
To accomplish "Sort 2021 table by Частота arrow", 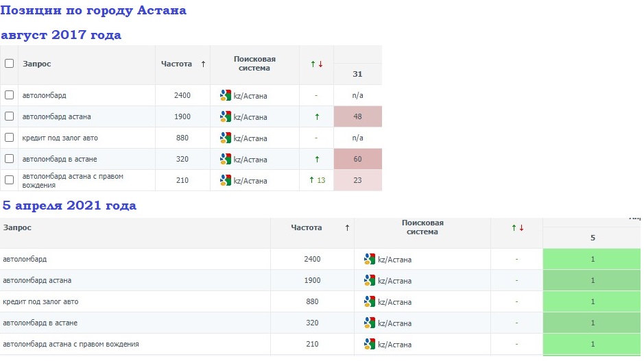I will click(347, 228).
